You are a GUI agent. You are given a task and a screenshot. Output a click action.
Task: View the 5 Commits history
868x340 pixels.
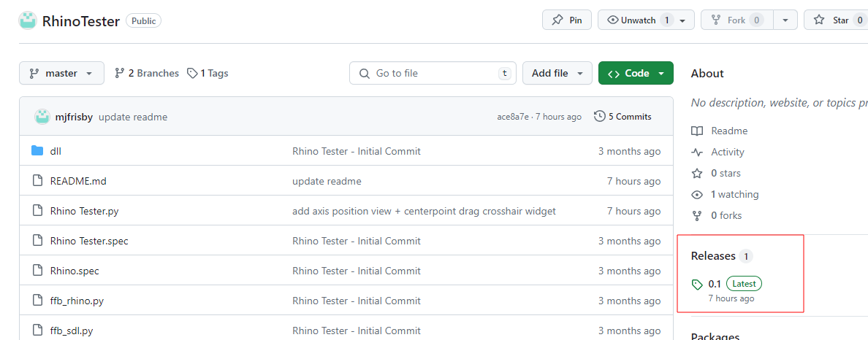pos(623,117)
